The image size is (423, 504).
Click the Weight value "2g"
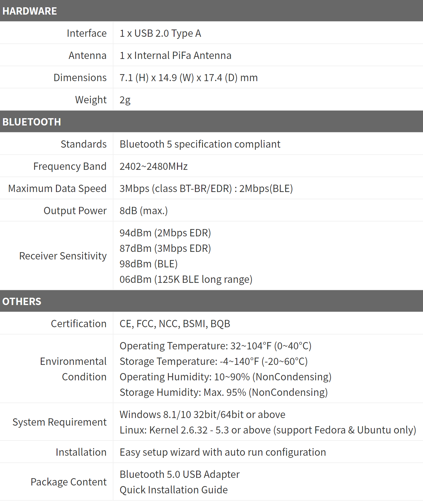tap(125, 100)
